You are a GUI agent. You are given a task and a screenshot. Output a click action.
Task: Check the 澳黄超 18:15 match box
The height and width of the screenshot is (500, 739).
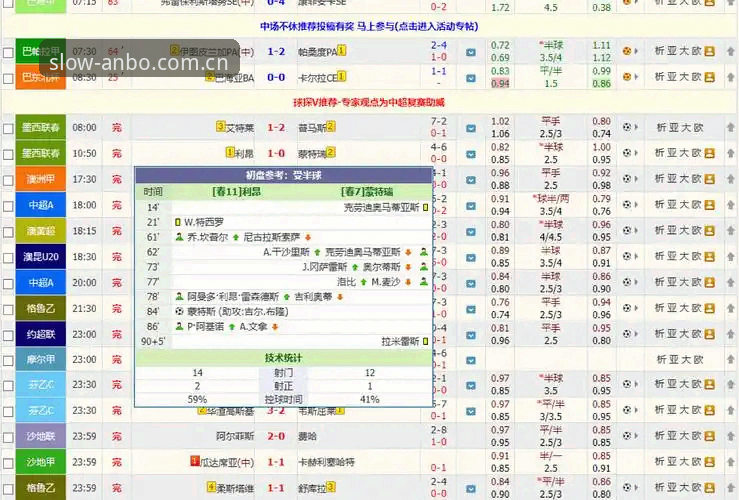pyautogui.click(x=8, y=232)
